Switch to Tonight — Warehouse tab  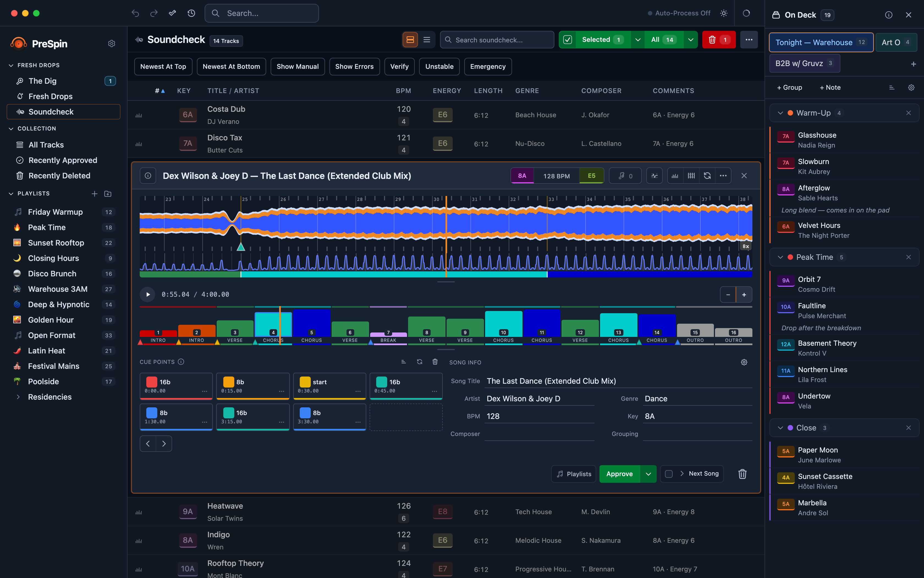tap(821, 42)
